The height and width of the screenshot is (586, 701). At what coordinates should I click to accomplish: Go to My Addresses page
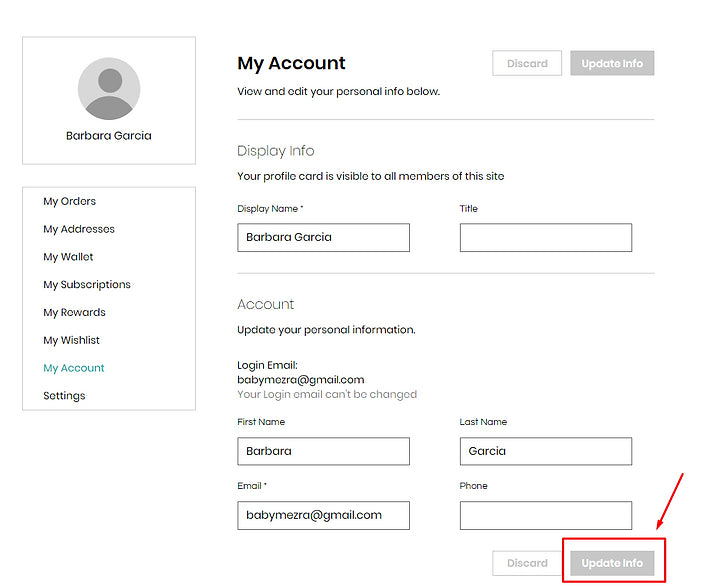78,229
